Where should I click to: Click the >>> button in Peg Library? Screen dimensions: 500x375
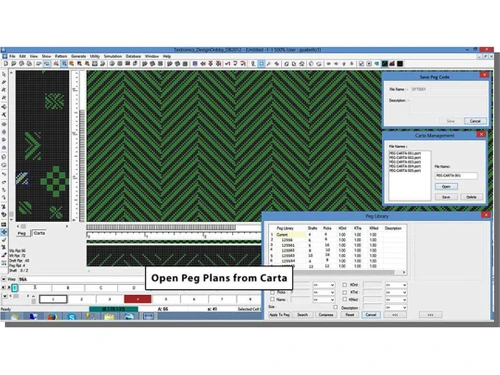pos(430,315)
